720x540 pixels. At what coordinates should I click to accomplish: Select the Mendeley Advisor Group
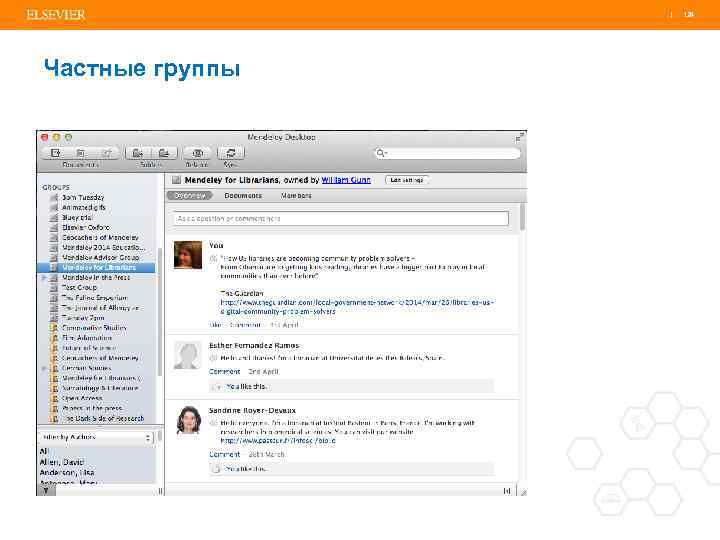coord(101,258)
